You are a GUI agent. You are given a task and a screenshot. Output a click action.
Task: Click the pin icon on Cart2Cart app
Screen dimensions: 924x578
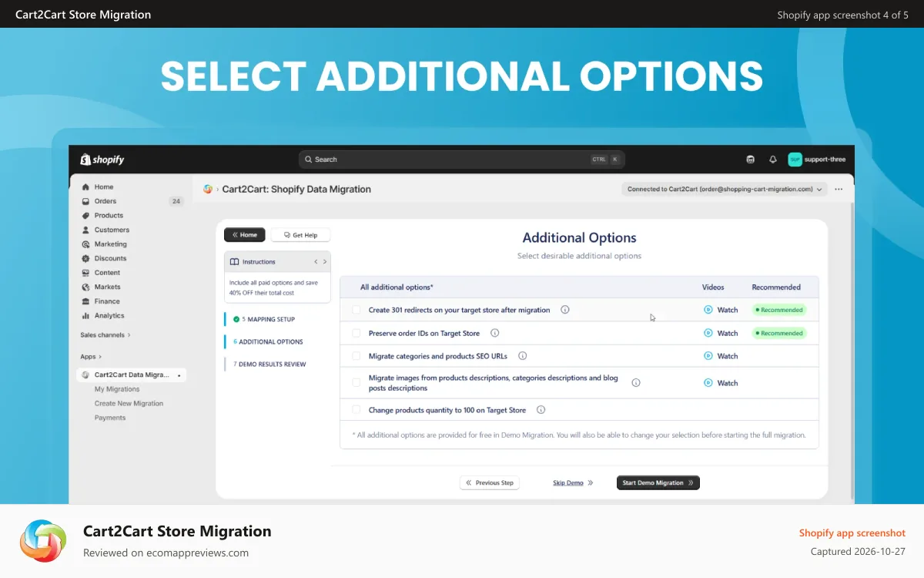click(x=179, y=375)
